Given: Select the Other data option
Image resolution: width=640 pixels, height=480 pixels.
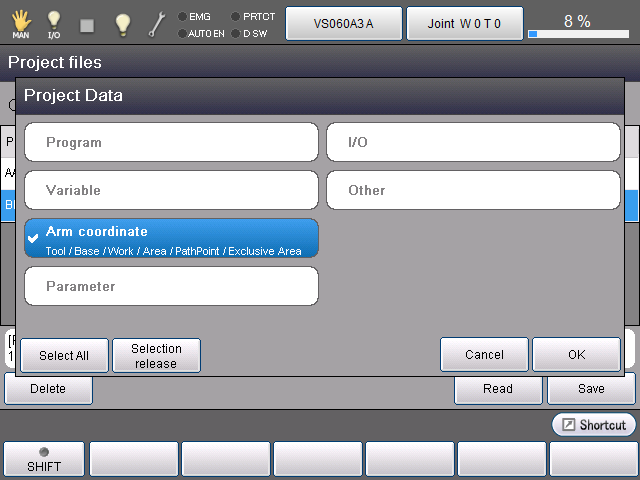Looking at the screenshot, I should click(x=473, y=190).
